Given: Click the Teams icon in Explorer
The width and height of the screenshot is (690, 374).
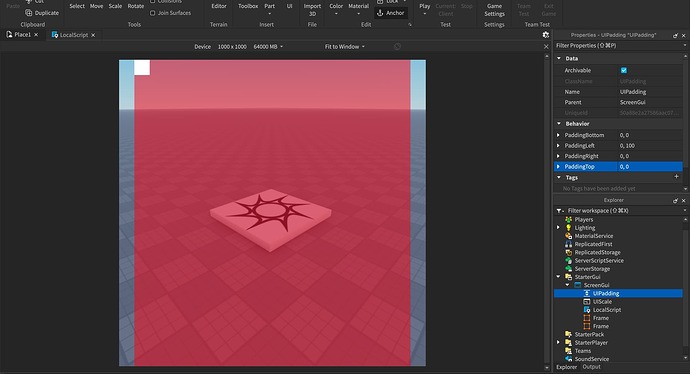Looking at the screenshot, I should (569, 351).
